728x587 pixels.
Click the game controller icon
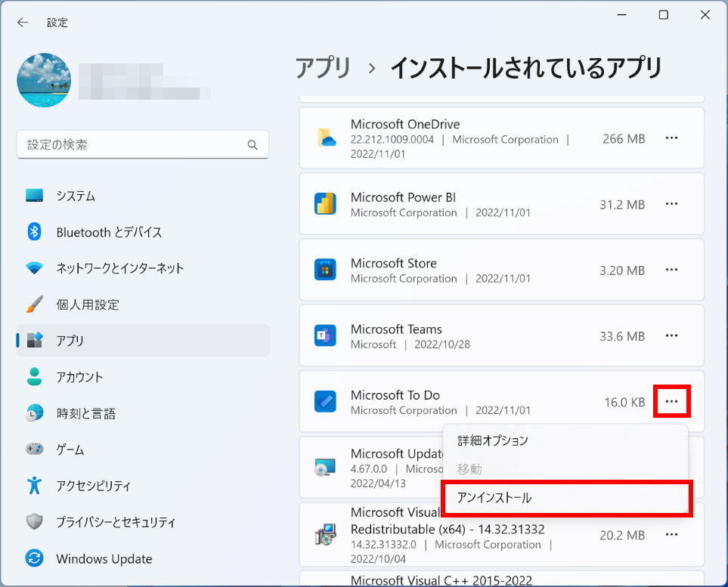point(34,449)
